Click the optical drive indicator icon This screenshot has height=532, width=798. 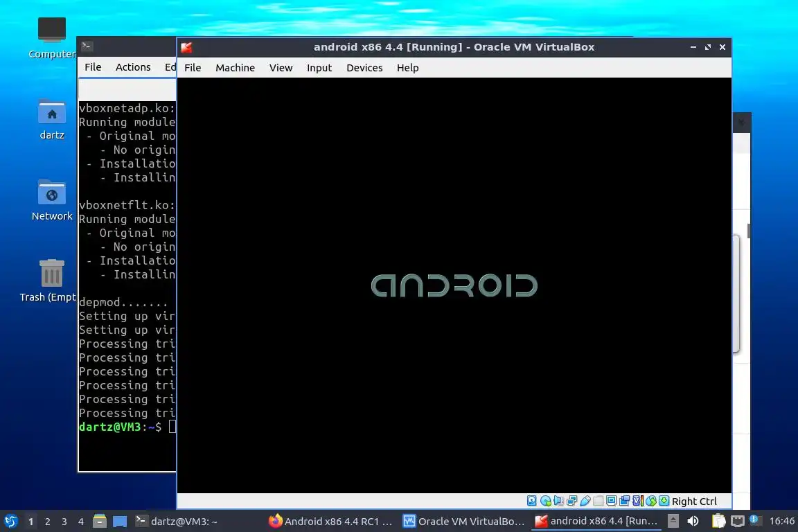coord(546,501)
